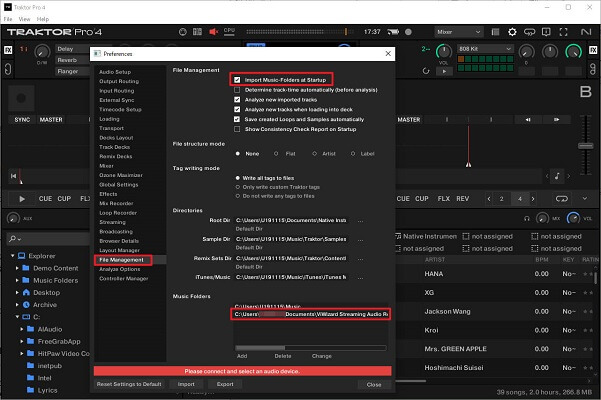Click the headphones cue icon
The height and width of the screenshot is (400, 601).
click(x=527, y=218)
